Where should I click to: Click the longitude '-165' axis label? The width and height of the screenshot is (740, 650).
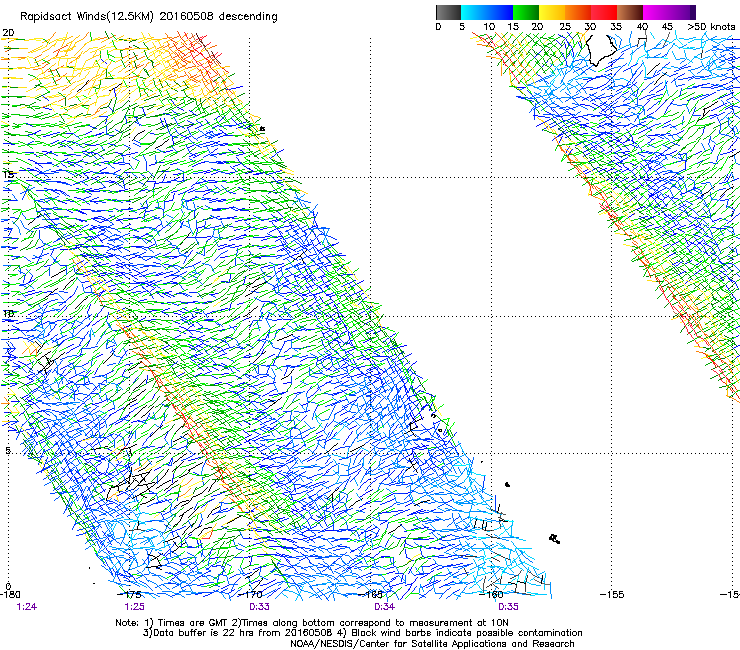[371, 594]
